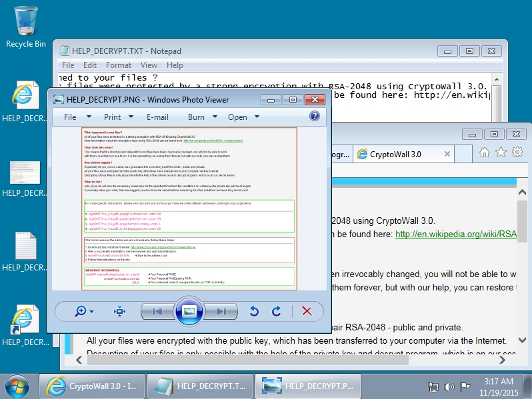532x399 pixels.
Task: Expand the Burn dropdown in Photo Viewer
Action: (x=203, y=117)
